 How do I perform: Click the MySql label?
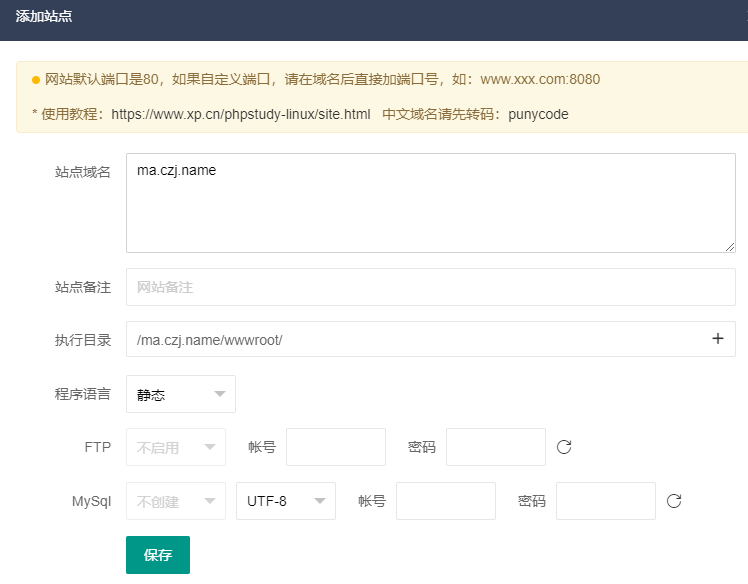92,501
